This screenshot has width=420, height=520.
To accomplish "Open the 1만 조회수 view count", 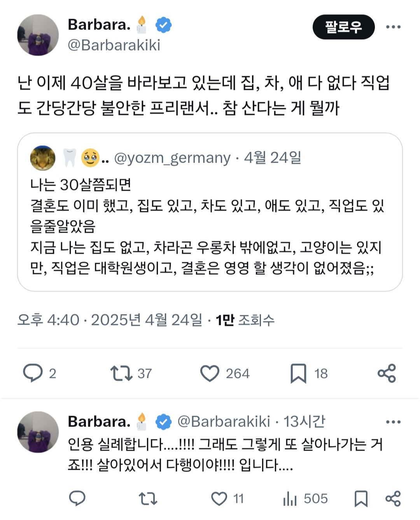I will [245, 320].
